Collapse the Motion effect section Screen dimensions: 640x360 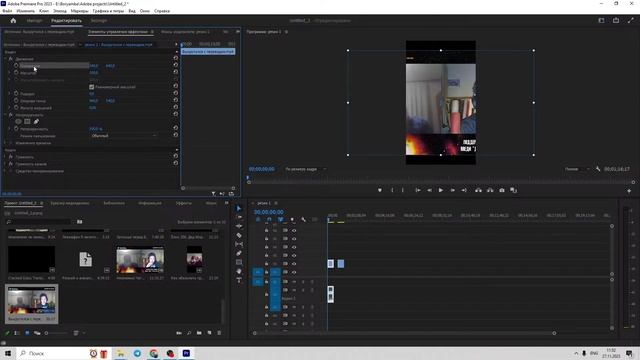point(6,59)
